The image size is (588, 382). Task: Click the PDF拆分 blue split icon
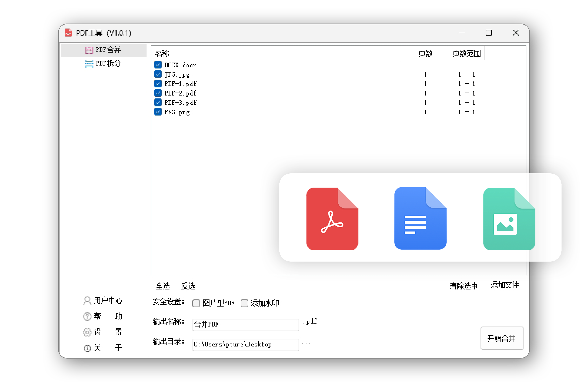click(89, 64)
